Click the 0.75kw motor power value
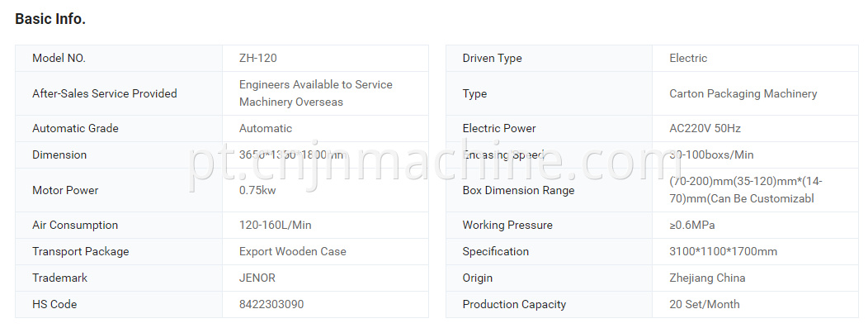Screen dimensions: 868x328 (257, 190)
